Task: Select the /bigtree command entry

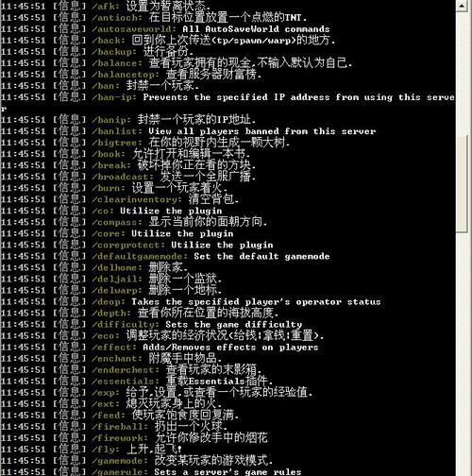Action: click(145, 143)
